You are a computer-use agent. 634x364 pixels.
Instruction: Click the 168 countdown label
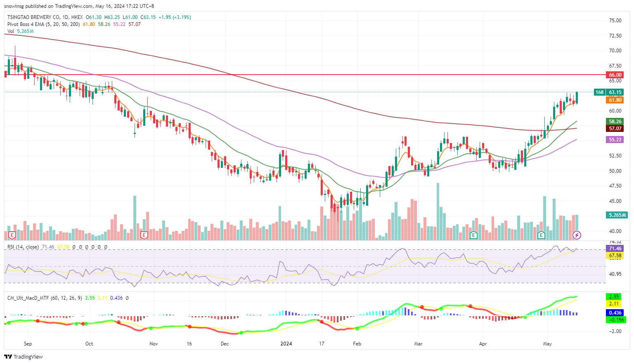[x=599, y=92]
